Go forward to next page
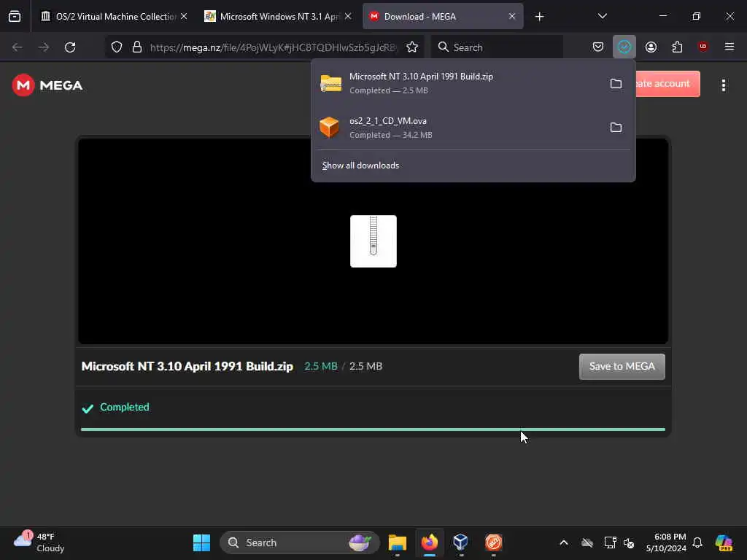The height and width of the screenshot is (560, 747). pyautogui.click(x=43, y=47)
